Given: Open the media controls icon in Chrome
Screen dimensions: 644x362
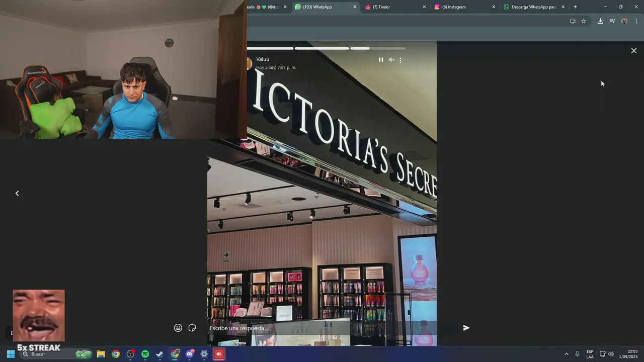Looking at the screenshot, I should pos(612,21).
